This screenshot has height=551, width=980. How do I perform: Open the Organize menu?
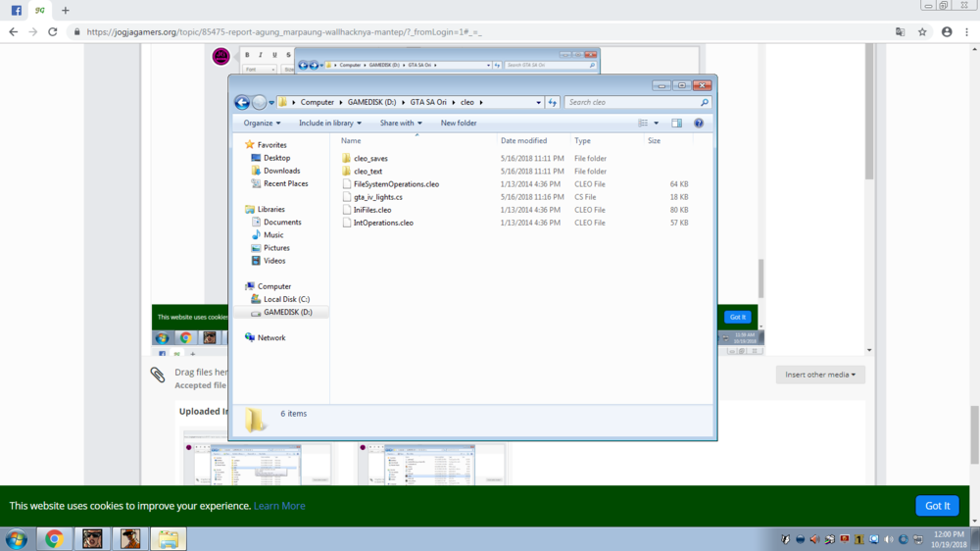[x=262, y=124]
